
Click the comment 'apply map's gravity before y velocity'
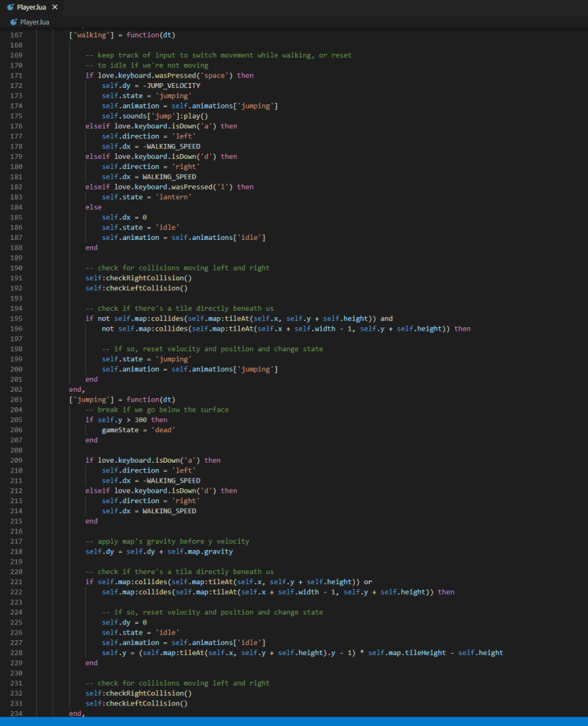click(167, 541)
